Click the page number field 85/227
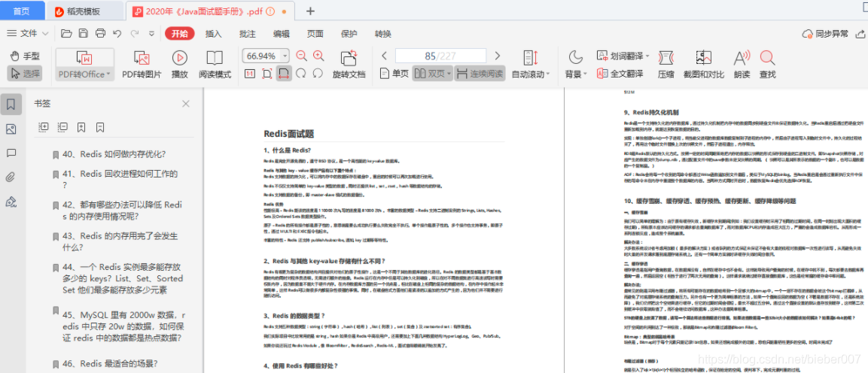 click(x=440, y=56)
